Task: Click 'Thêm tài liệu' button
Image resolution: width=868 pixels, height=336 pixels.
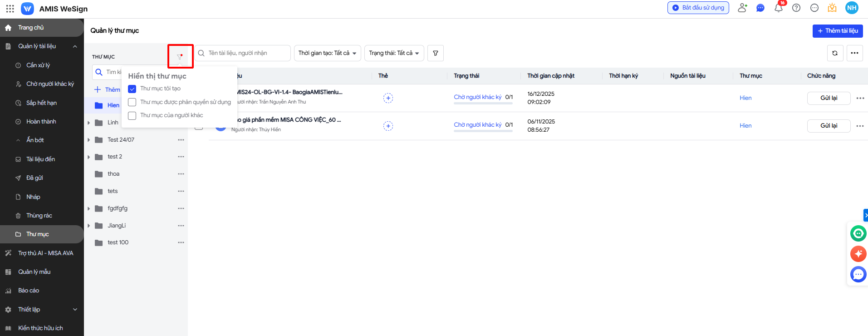Action: point(837,31)
